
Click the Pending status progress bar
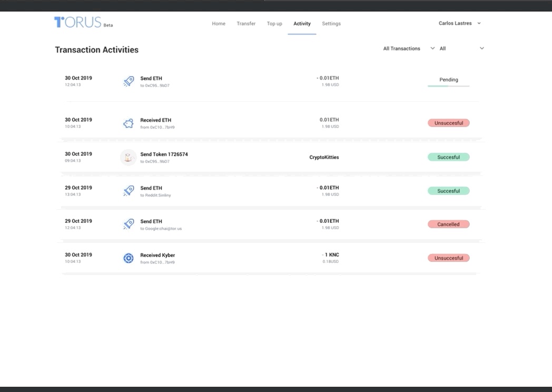click(449, 86)
